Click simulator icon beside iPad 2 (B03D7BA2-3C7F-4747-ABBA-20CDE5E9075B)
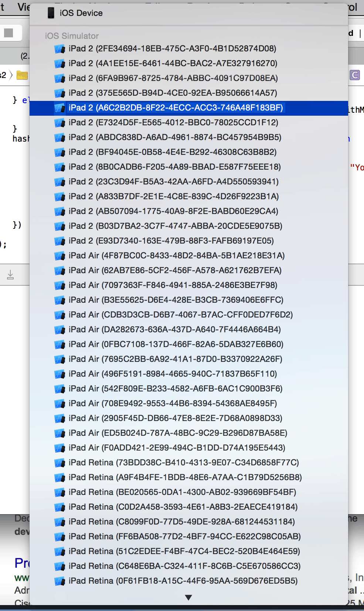Screen dimensions: 364x611 [x=60, y=226]
